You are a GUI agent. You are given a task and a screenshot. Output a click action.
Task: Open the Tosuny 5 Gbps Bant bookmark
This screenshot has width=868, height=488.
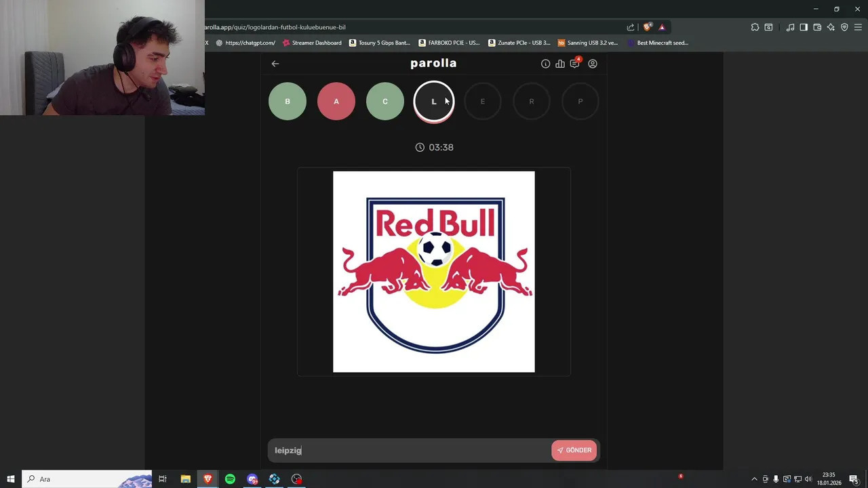pos(380,43)
